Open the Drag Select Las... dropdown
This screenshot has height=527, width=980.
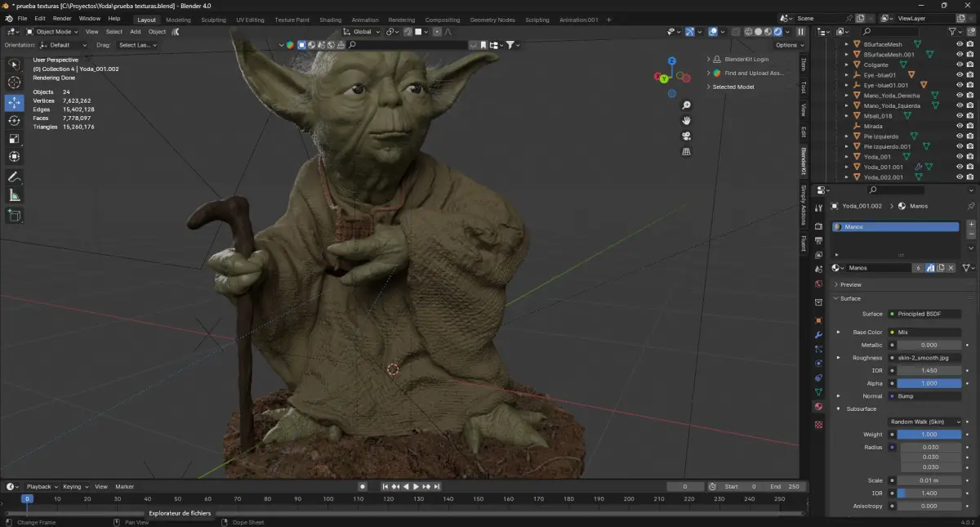[137, 45]
